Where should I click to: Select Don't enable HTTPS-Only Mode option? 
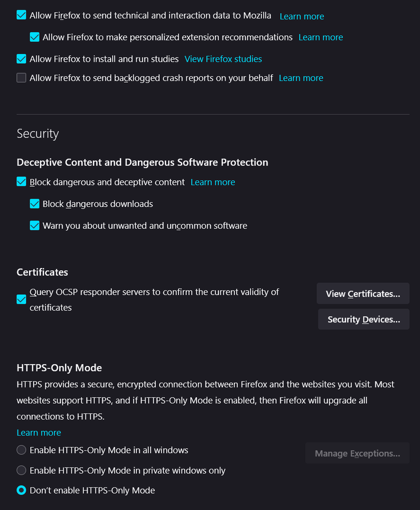coord(21,490)
